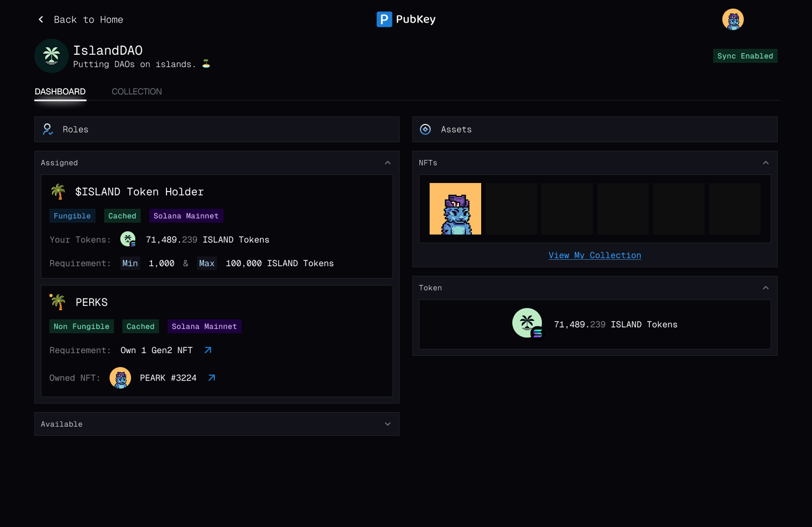Click the Assets panel header label
812x527 pixels.
(456, 129)
